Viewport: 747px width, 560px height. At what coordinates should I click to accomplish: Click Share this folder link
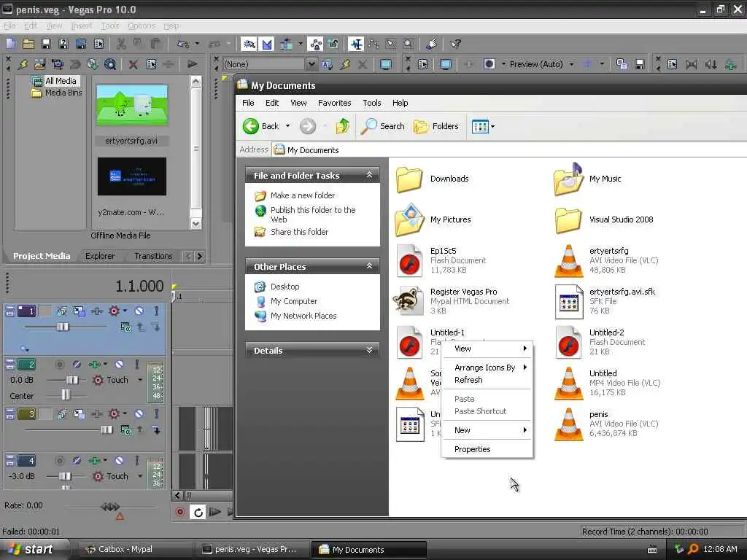click(299, 232)
